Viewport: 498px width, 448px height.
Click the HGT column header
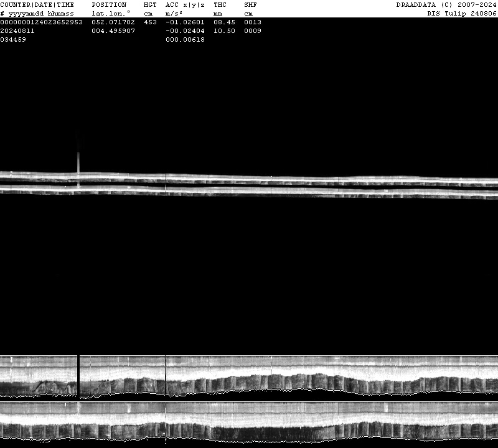tap(150, 4)
